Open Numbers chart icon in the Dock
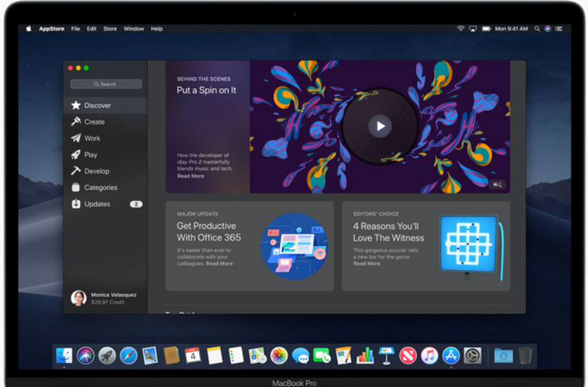This screenshot has width=588, height=387. pos(365,355)
